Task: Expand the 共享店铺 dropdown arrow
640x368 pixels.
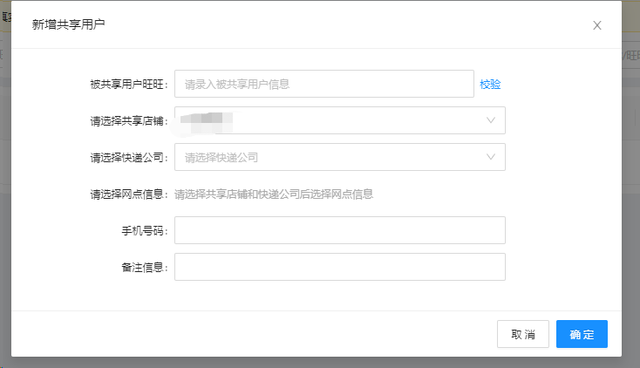Action: point(491,120)
